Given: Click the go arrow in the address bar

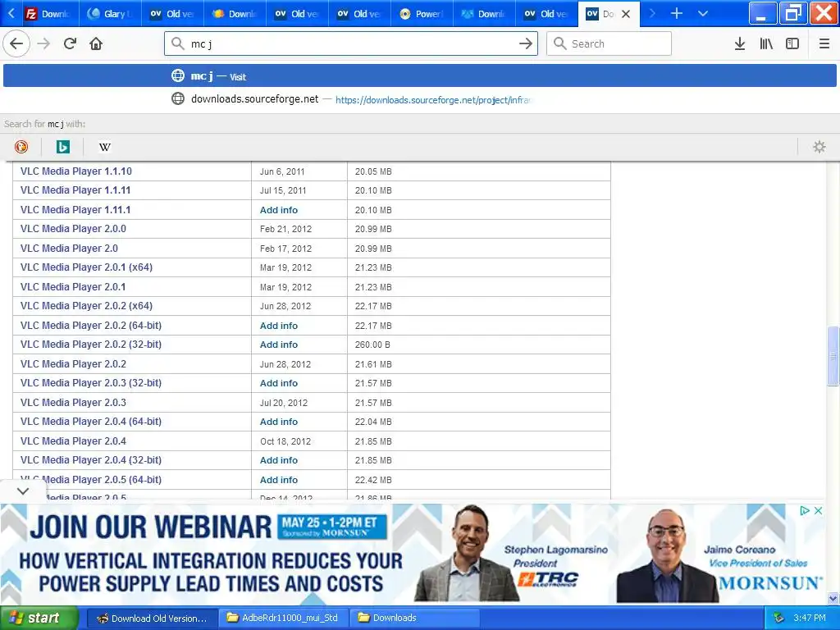Looking at the screenshot, I should click(x=526, y=43).
